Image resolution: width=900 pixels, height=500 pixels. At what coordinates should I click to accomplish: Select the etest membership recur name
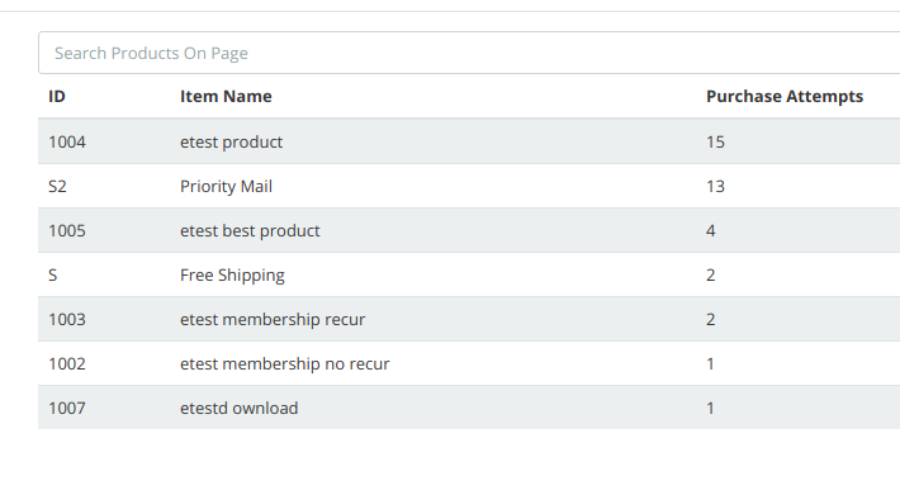coord(272,320)
